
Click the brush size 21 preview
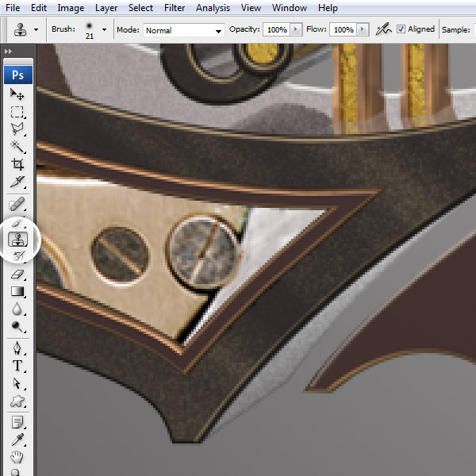pyautogui.click(x=89, y=30)
